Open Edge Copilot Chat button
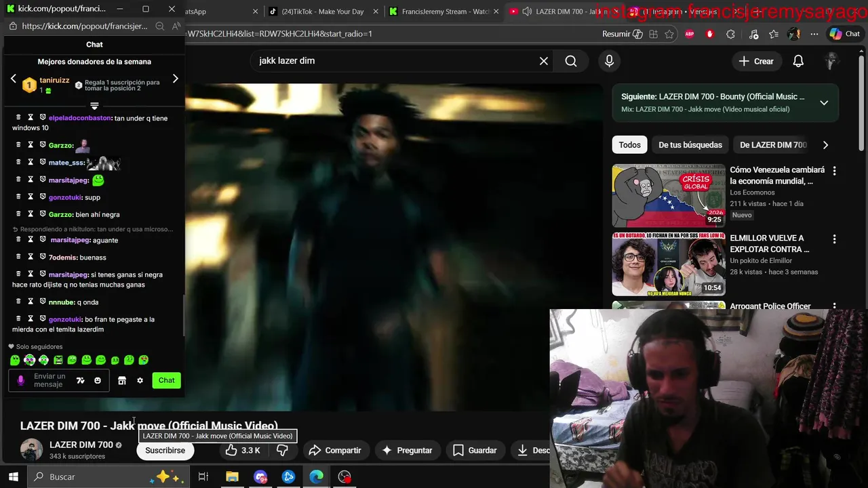868x488 pixels. (x=845, y=34)
